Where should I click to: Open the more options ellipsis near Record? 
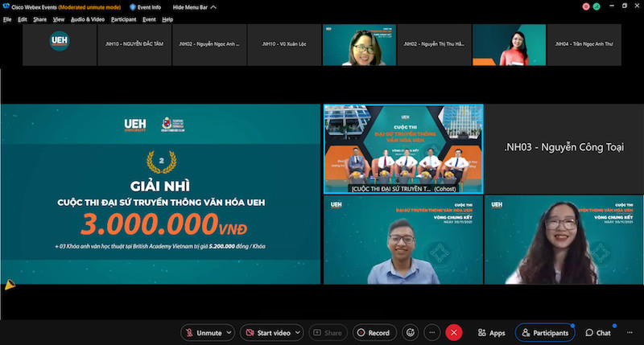431,332
